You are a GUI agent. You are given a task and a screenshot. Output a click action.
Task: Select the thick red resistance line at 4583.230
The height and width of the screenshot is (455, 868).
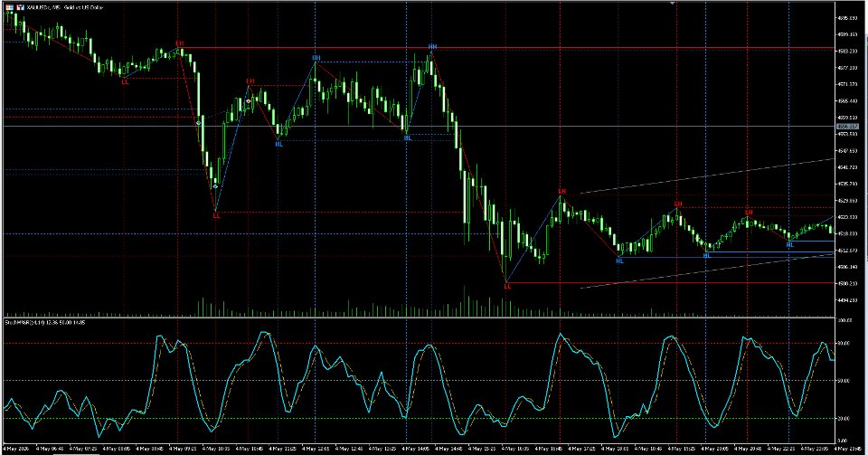[x=506, y=48]
